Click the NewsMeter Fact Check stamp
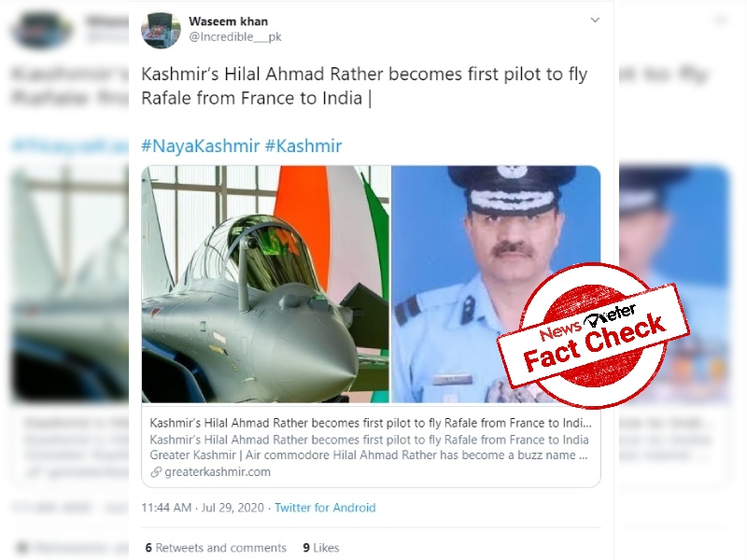The width and height of the screenshot is (747, 560). coord(593,336)
